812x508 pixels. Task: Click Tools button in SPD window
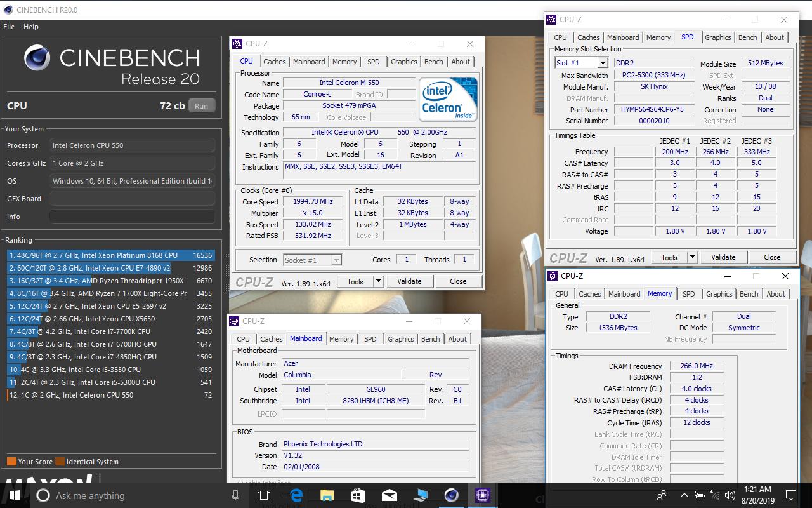coord(669,257)
